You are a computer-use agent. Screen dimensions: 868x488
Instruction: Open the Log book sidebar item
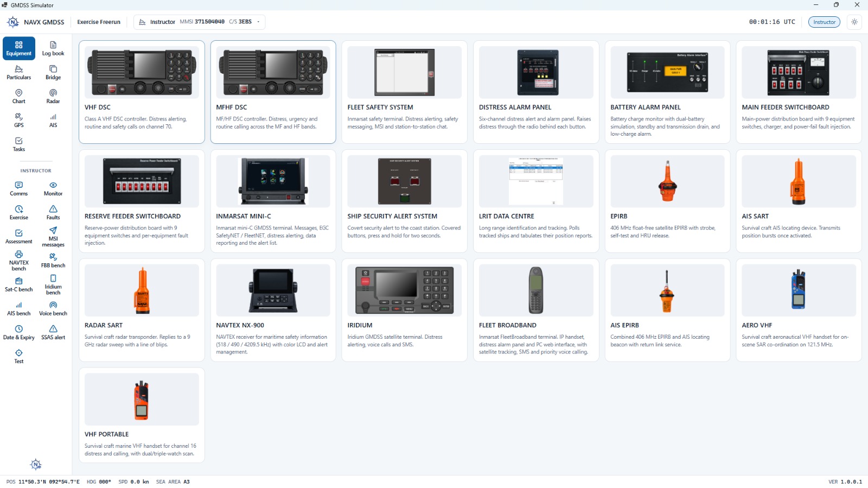[53, 48]
